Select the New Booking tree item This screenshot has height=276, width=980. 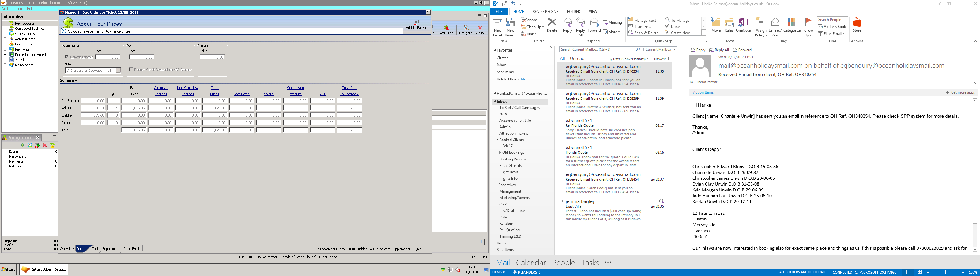[x=24, y=23]
